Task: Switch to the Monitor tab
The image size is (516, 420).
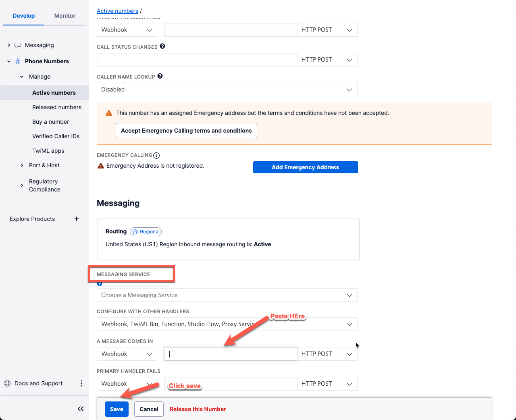Action: point(65,16)
